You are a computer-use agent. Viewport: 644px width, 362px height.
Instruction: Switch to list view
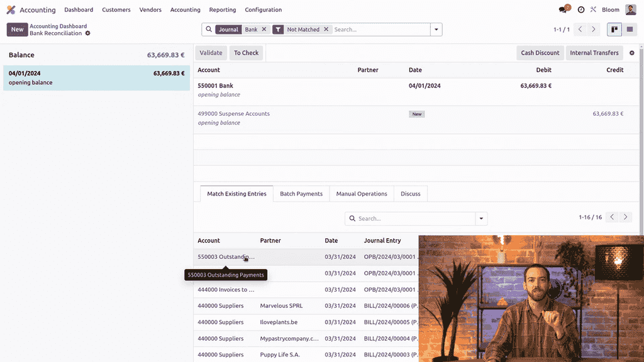tap(630, 30)
